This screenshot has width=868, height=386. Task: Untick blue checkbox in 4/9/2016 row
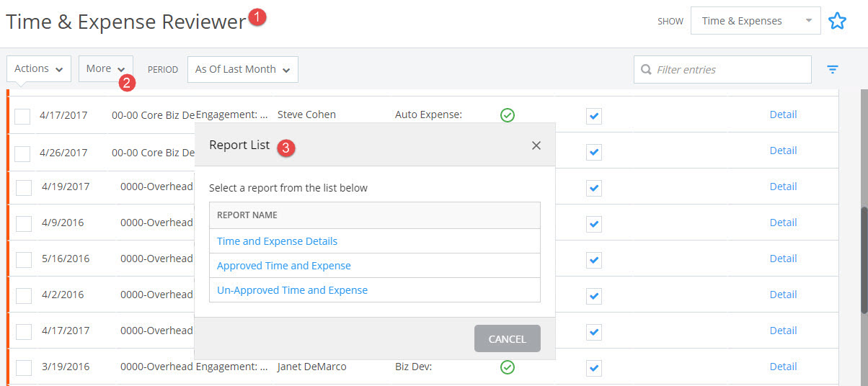pyautogui.click(x=594, y=223)
